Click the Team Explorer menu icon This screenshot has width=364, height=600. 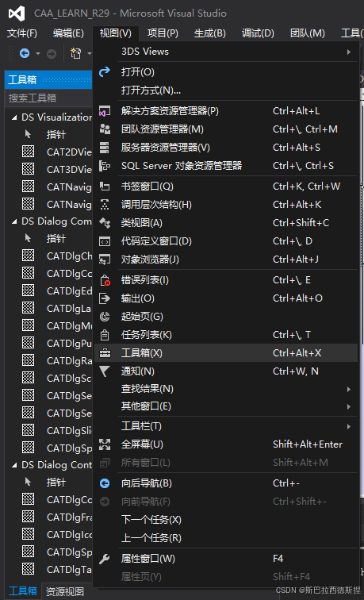105,129
